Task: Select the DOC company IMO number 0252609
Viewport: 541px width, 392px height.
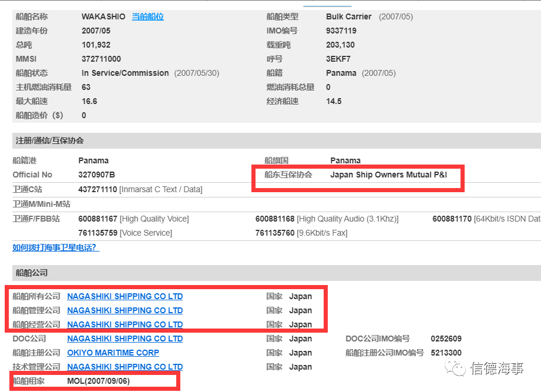Action: pos(446,339)
